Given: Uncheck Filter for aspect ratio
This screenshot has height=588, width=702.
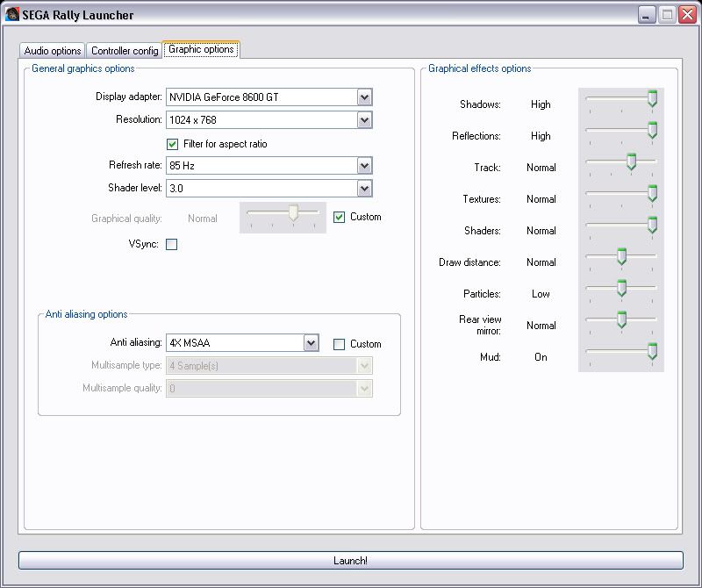Looking at the screenshot, I should 172,144.
